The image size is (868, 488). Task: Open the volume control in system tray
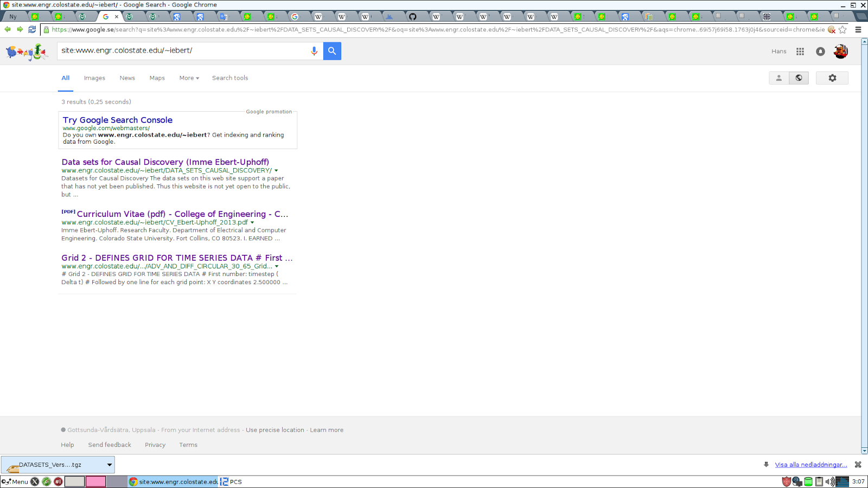tap(830, 481)
